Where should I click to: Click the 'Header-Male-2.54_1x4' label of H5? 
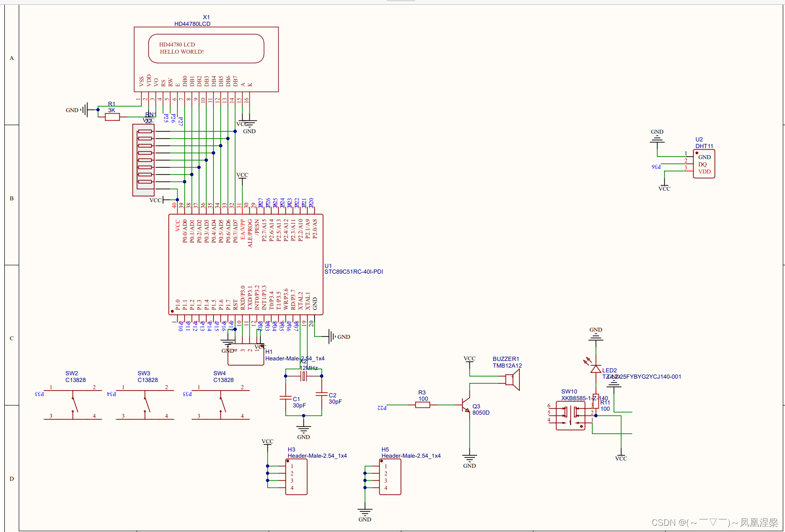click(x=411, y=456)
